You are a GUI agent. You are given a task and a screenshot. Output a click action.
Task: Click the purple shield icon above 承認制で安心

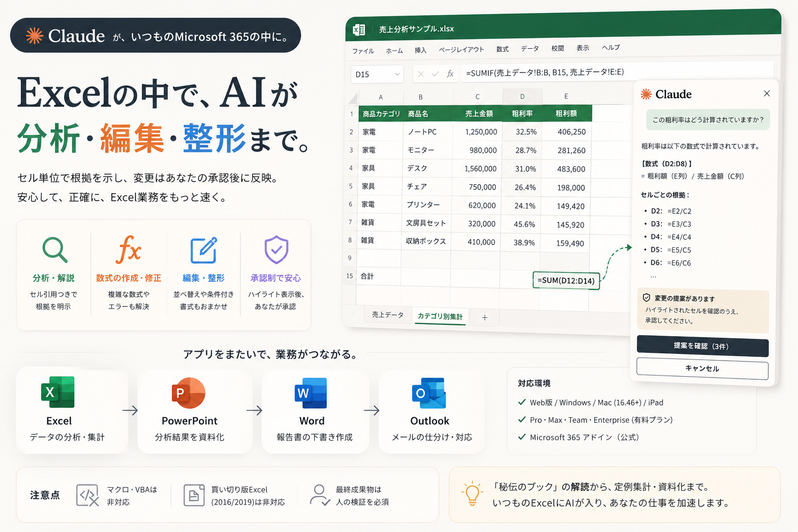pos(276,250)
